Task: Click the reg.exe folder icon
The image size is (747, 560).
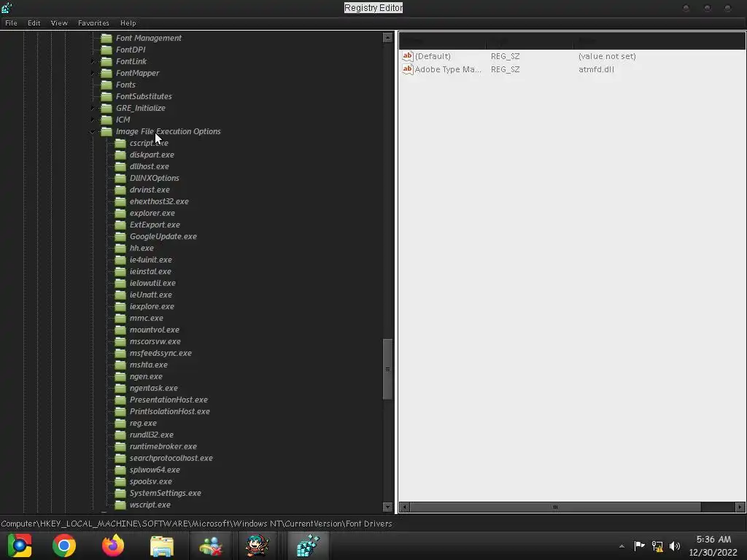Action: pos(120,423)
